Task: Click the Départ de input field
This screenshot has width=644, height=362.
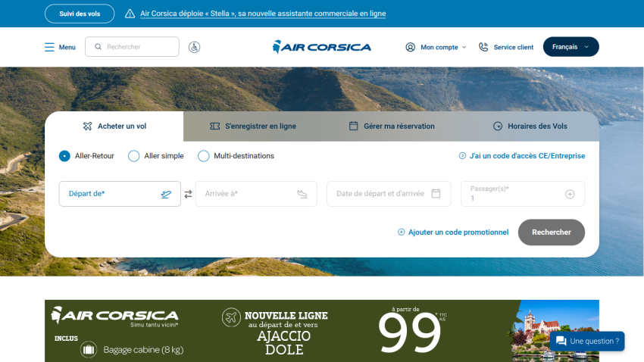Action: click(120, 194)
